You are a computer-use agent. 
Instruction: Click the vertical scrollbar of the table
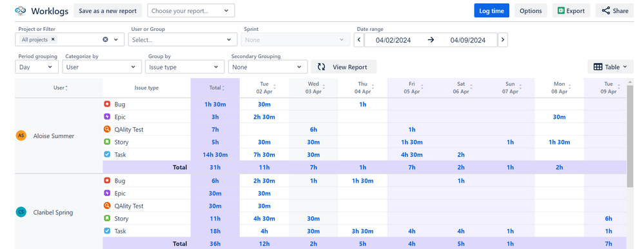click(631, 135)
